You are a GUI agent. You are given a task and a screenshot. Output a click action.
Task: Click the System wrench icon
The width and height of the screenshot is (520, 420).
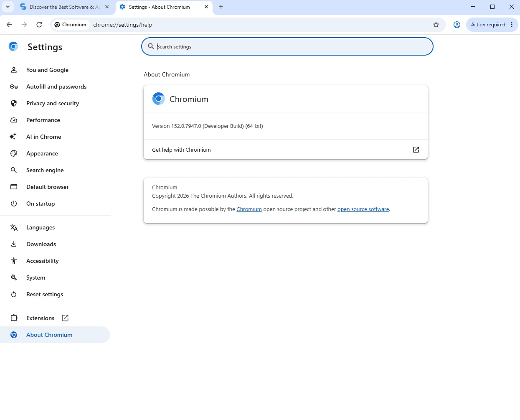[14, 277]
